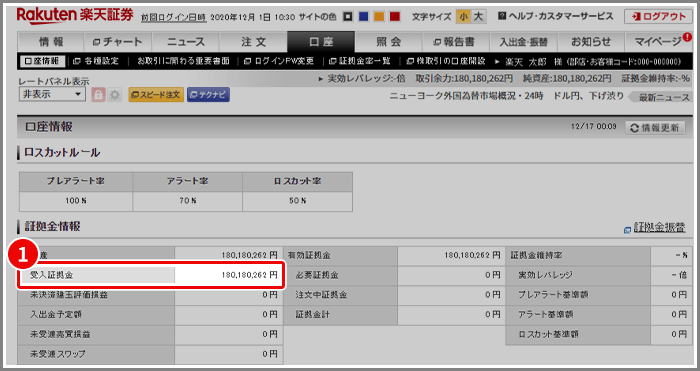Viewport: 700px width, 371px height.
Task: Open the 情報 tab
Action: (51, 42)
